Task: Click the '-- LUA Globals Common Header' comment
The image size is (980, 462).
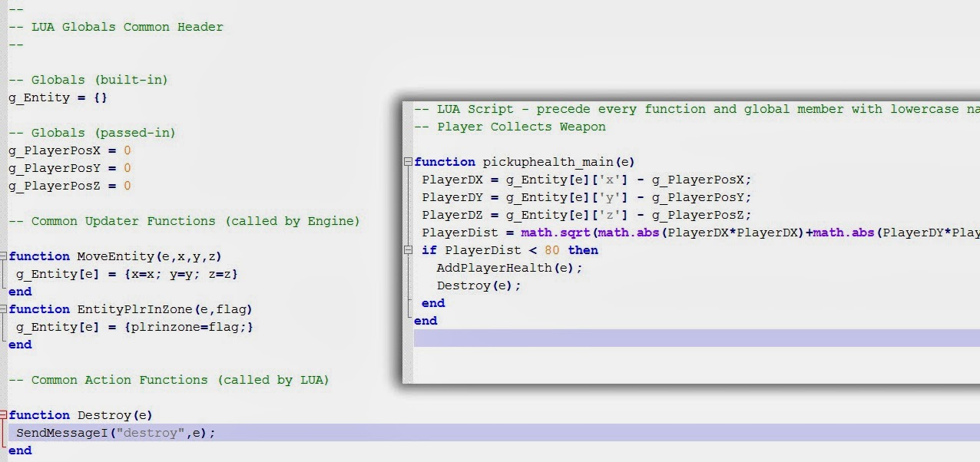Action: tap(116, 27)
